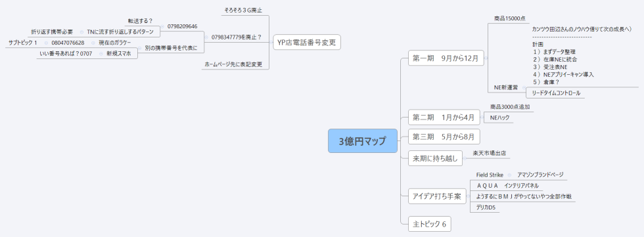Click the 0798347779を廃止? subtopic text
Screen dimensions: 644x237
[237, 37]
